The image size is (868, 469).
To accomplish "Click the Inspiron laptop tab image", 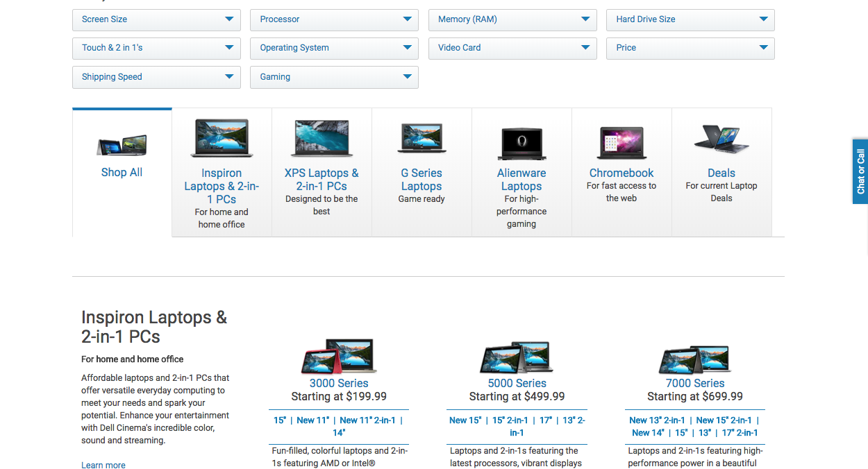I will [x=222, y=138].
